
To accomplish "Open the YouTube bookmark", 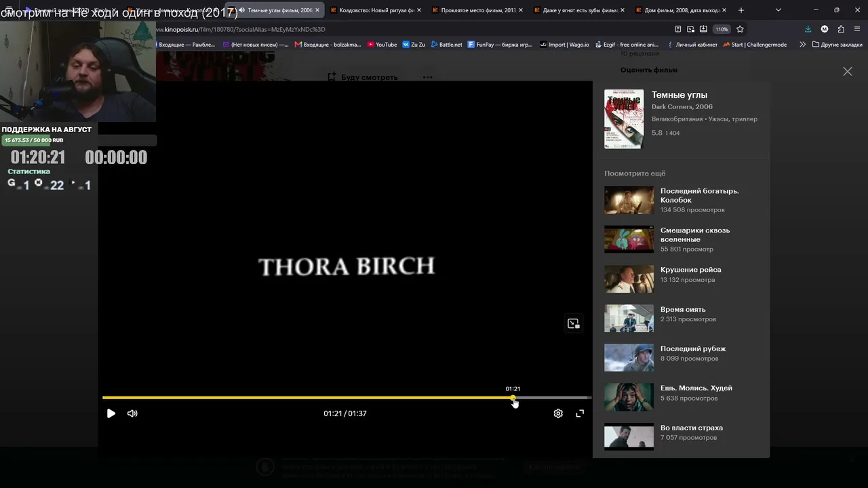I will 382,45.
